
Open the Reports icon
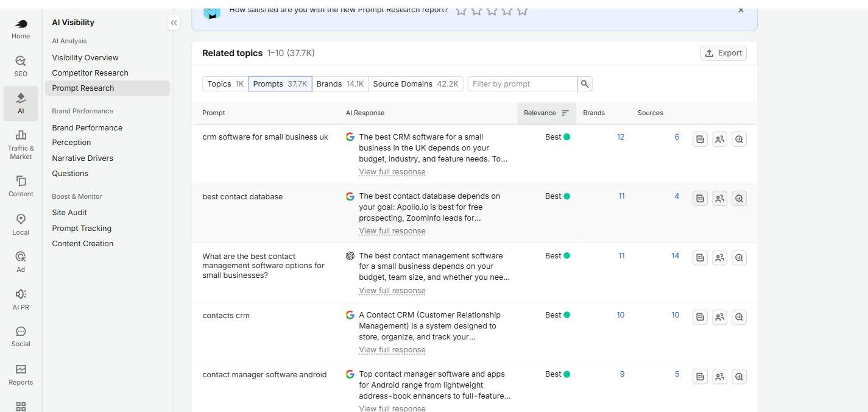[x=21, y=375]
